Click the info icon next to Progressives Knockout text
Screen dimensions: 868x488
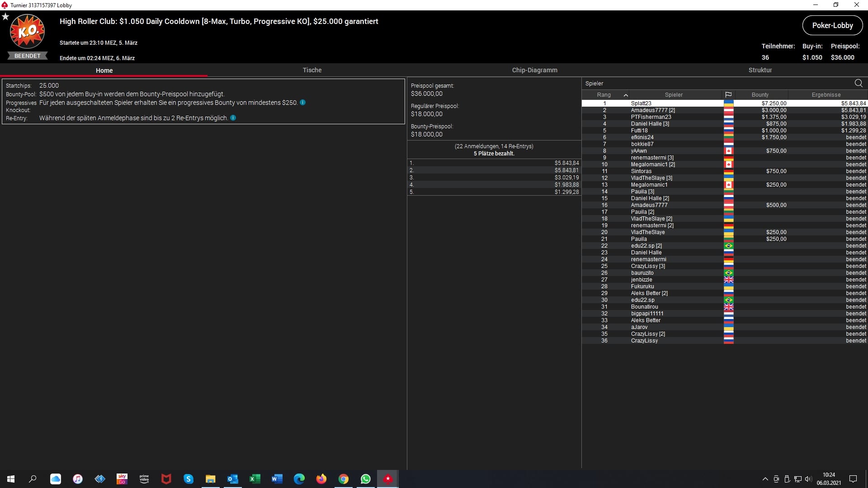303,103
